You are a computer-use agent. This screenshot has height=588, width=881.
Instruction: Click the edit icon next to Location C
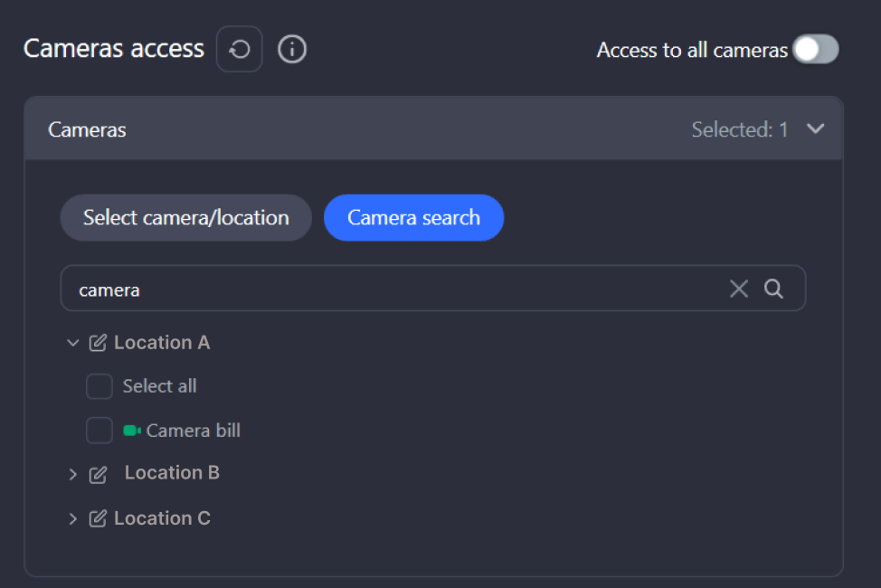98,519
